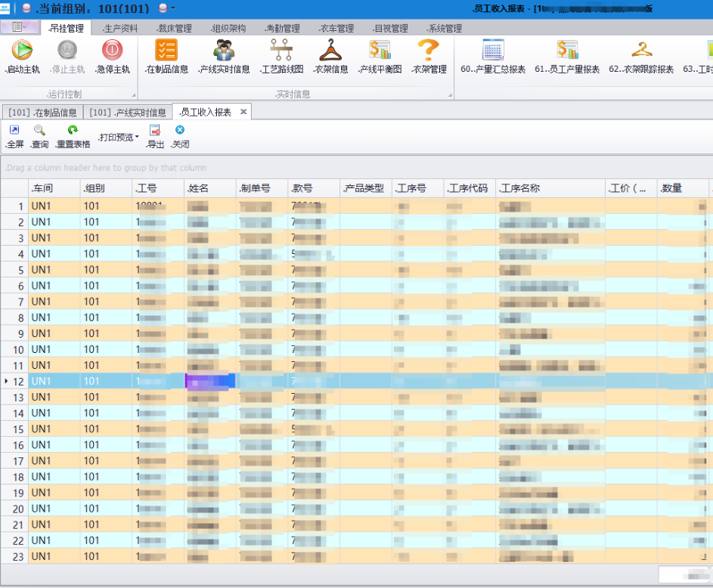Expand the 运行控制 group dialog launcher
This screenshot has height=588, width=713.
(x=134, y=95)
